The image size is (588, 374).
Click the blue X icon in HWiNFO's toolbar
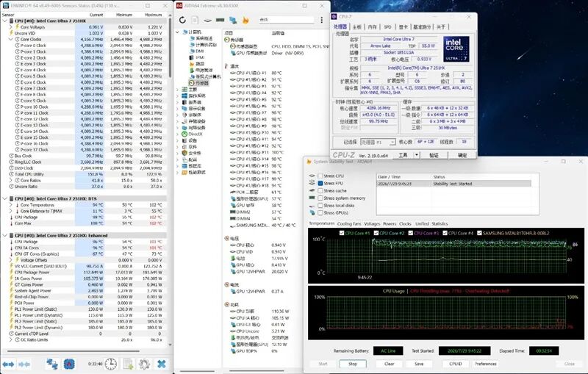click(162, 364)
